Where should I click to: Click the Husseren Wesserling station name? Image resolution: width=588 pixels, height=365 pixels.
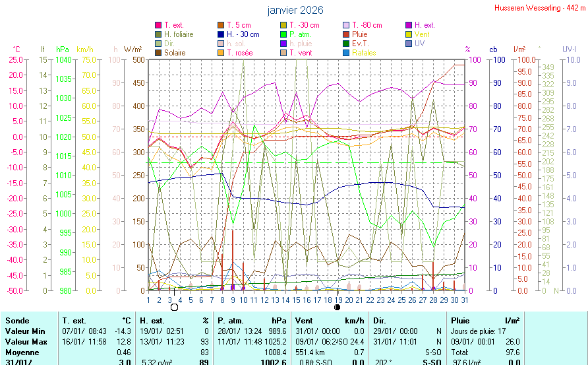point(539,8)
